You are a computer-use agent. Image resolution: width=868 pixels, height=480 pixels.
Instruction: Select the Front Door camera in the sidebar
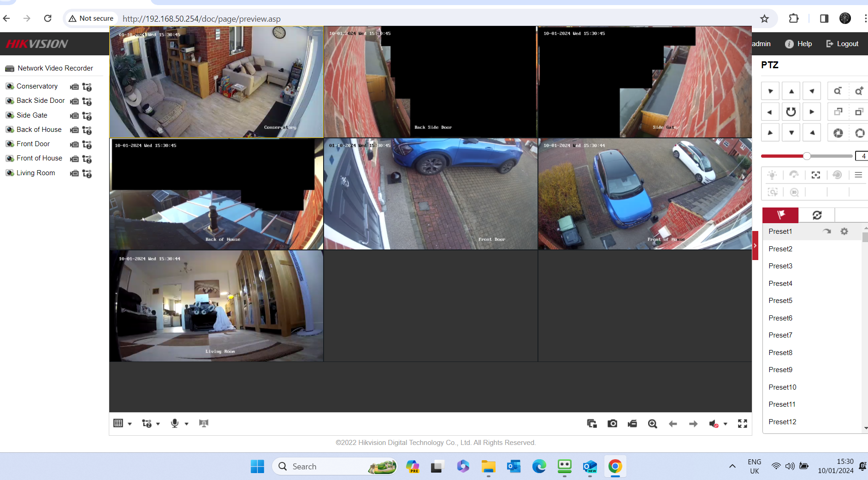pos(33,143)
